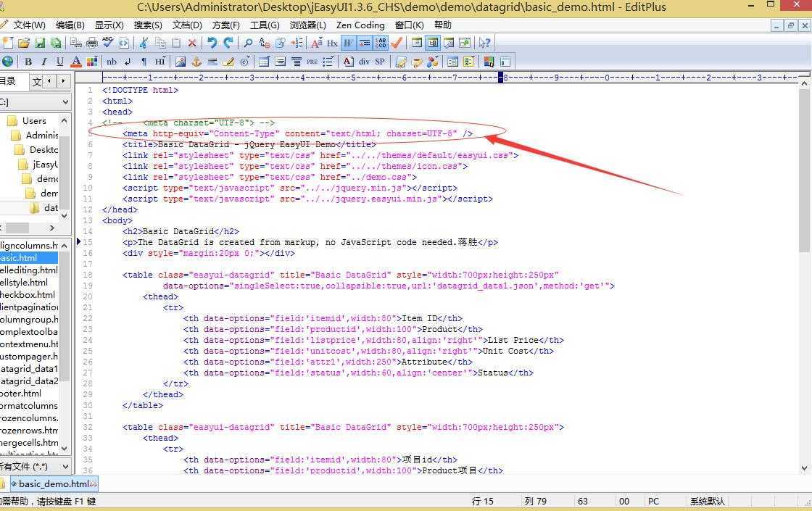Click the Print icon in toolbar
The image size is (812, 511).
click(x=92, y=43)
